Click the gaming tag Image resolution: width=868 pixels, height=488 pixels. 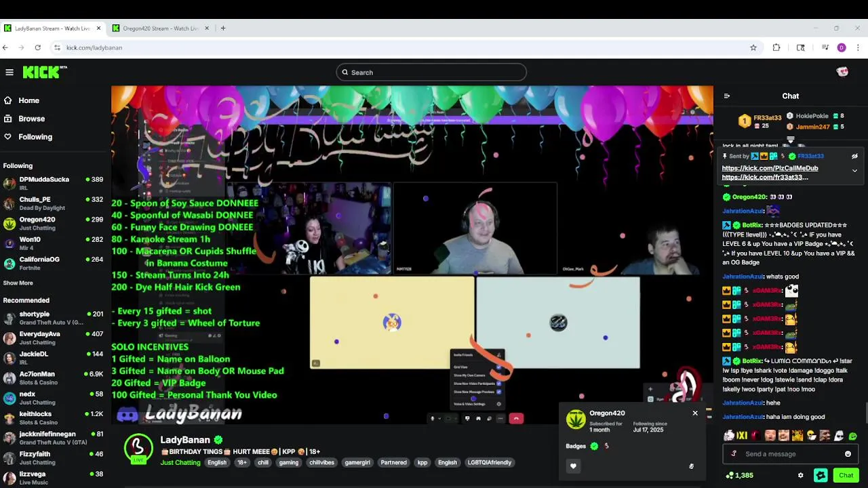[289, 463]
